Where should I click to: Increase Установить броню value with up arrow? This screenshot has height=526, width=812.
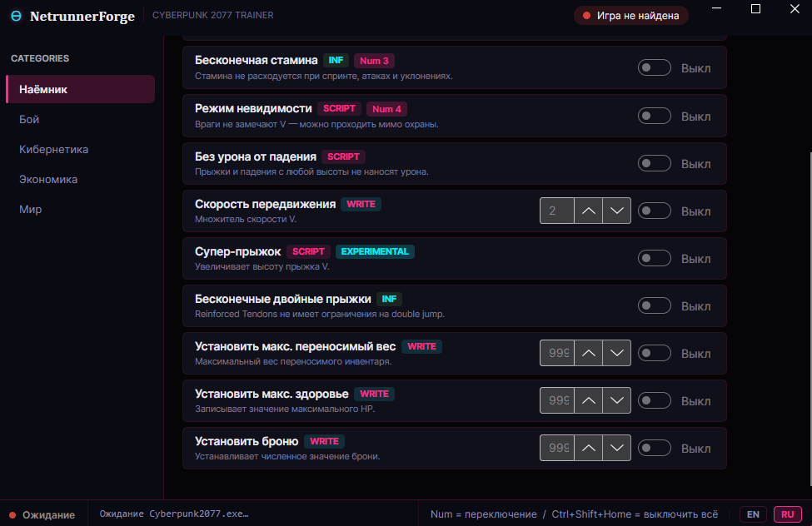(588, 448)
